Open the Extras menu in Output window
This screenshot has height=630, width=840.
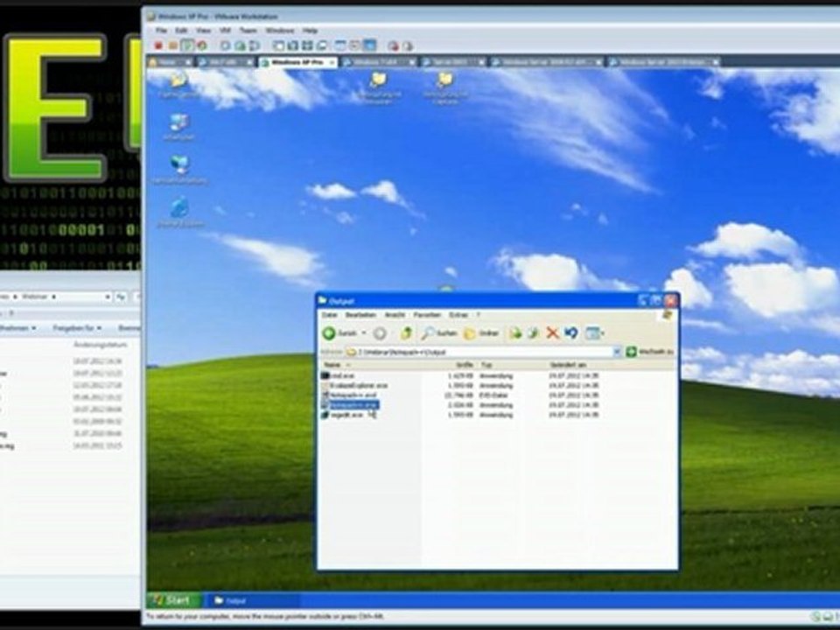(x=458, y=315)
